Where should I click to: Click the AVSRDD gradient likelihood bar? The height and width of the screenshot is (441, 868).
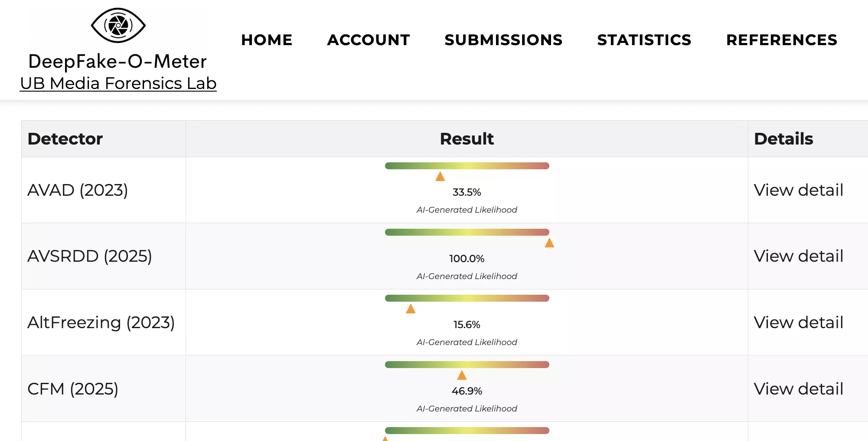pyautogui.click(x=467, y=232)
